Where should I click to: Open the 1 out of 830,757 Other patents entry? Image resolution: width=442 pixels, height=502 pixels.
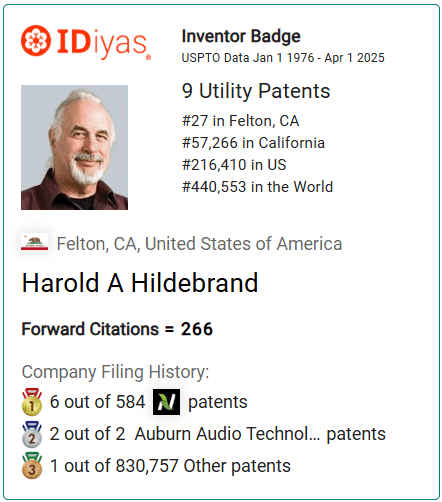[170, 466]
